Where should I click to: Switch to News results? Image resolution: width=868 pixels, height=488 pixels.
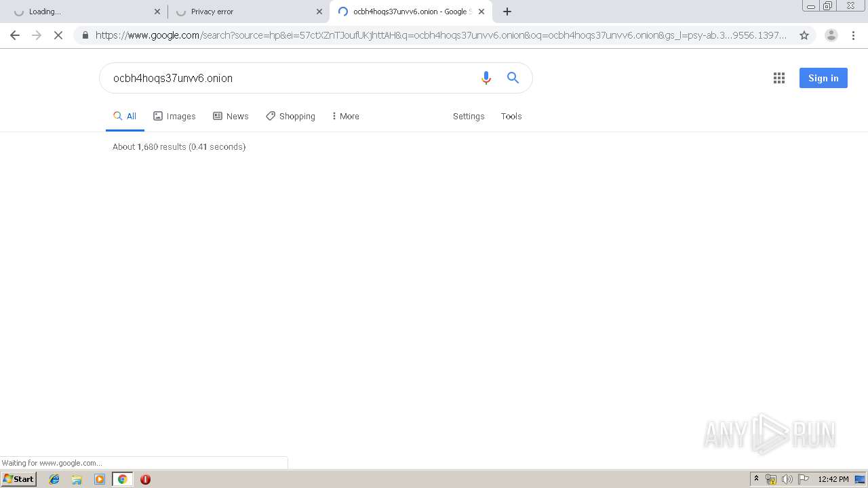(231, 116)
